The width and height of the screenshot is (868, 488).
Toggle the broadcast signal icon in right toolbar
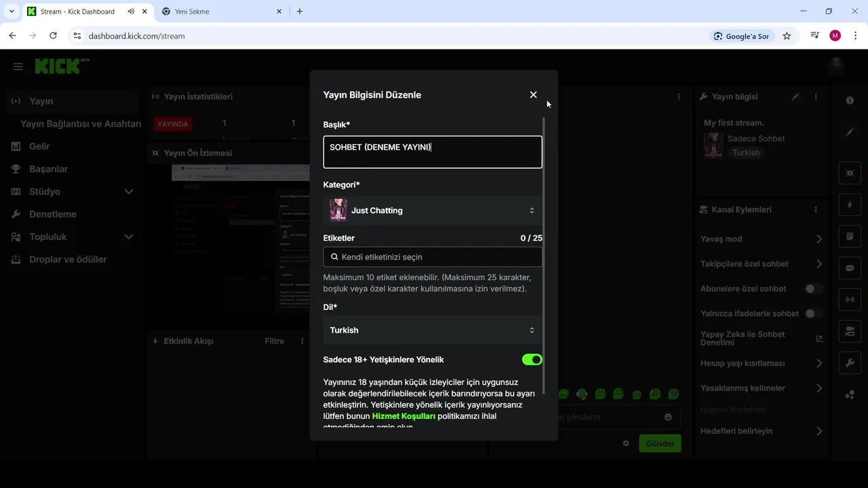pyautogui.click(x=850, y=299)
